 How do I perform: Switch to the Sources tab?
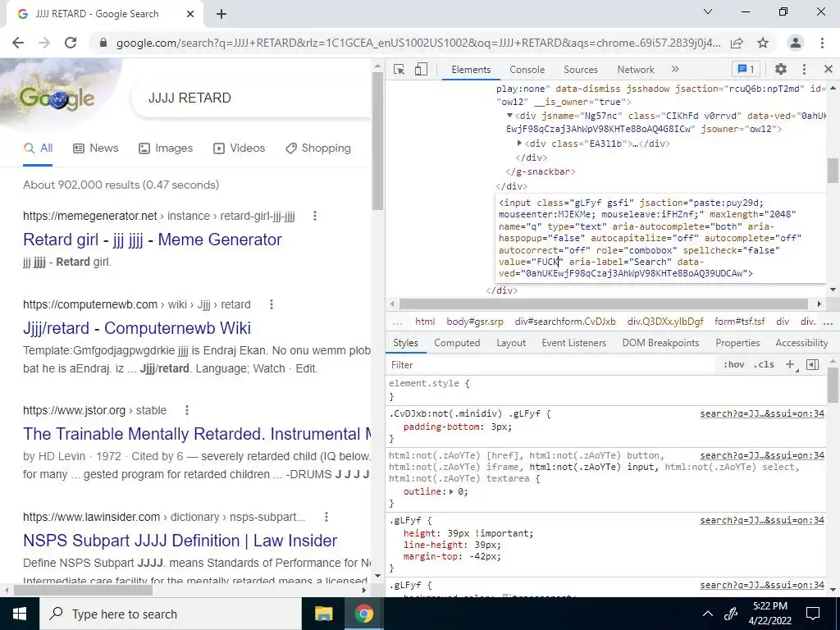(580, 70)
